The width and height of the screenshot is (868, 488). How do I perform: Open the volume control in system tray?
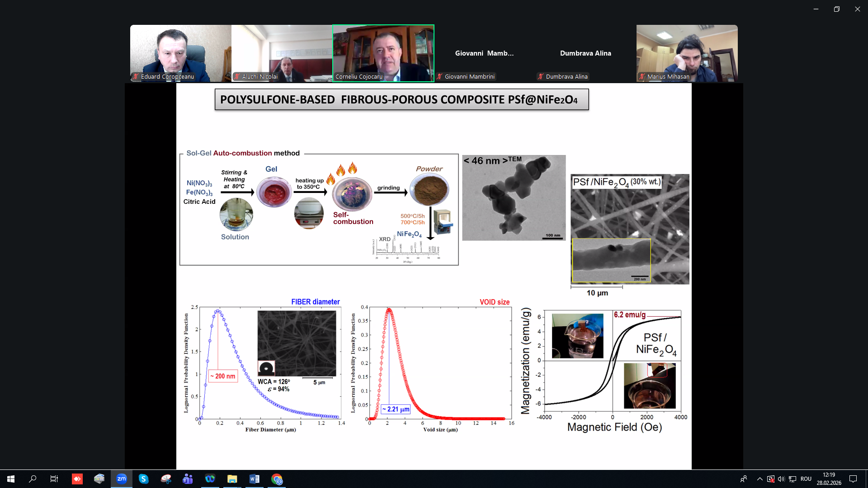(781, 479)
